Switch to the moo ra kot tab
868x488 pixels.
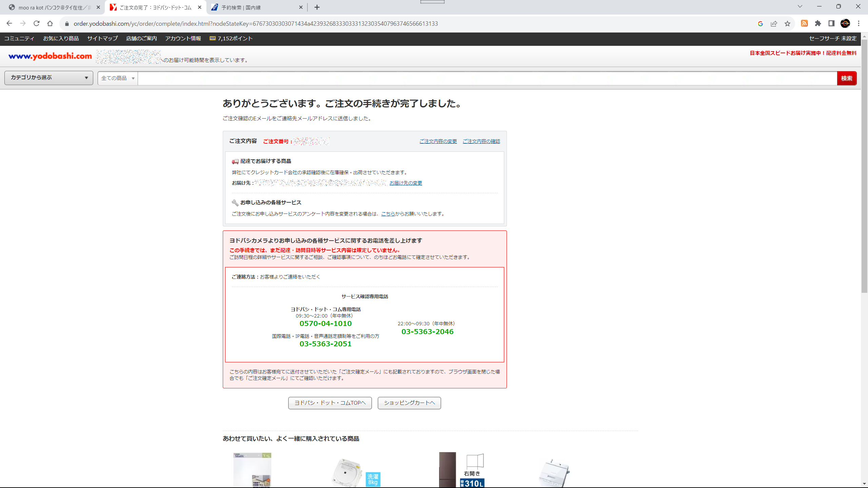point(54,7)
